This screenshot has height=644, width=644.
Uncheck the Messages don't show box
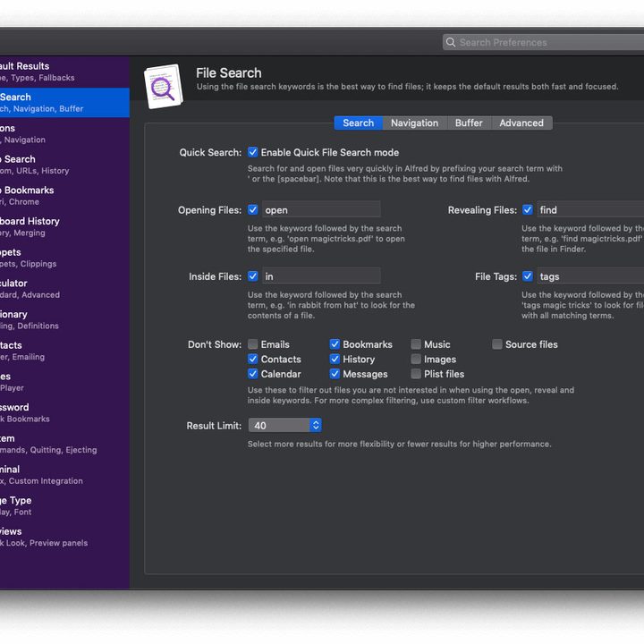click(335, 374)
